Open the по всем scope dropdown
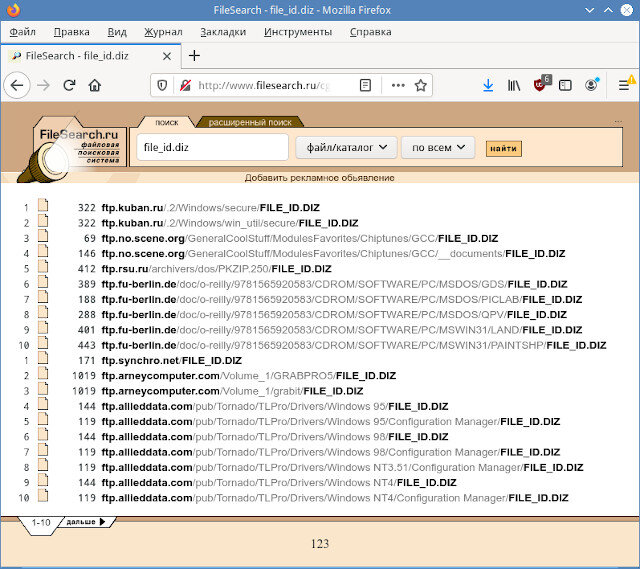Viewport: 640px width, 569px height. [438, 147]
